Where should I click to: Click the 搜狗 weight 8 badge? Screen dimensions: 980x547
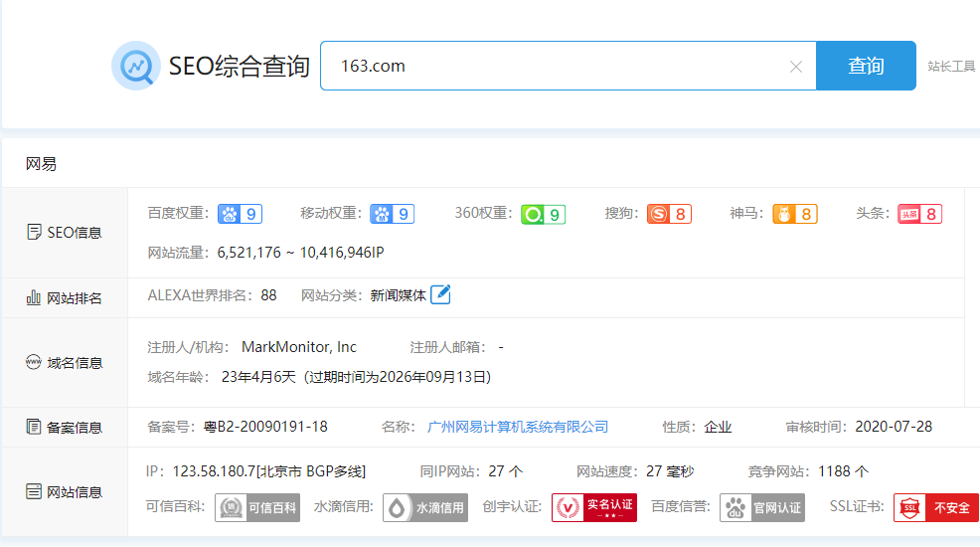(x=669, y=214)
